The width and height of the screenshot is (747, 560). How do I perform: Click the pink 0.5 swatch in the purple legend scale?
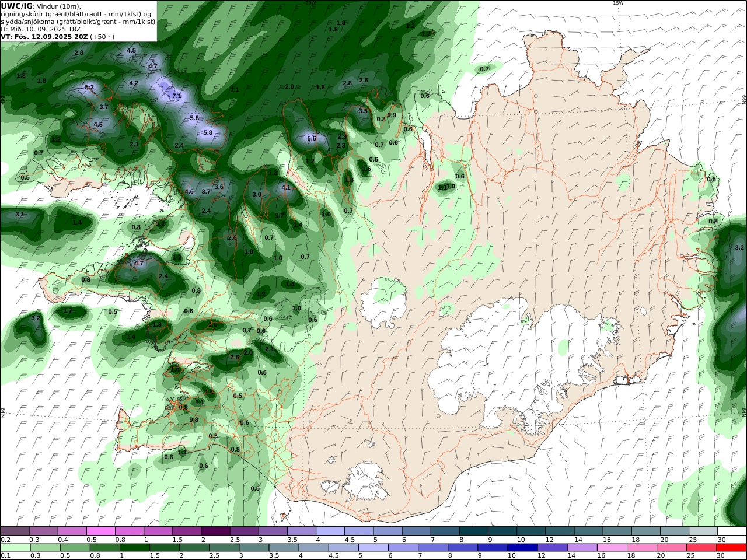pos(101,531)
